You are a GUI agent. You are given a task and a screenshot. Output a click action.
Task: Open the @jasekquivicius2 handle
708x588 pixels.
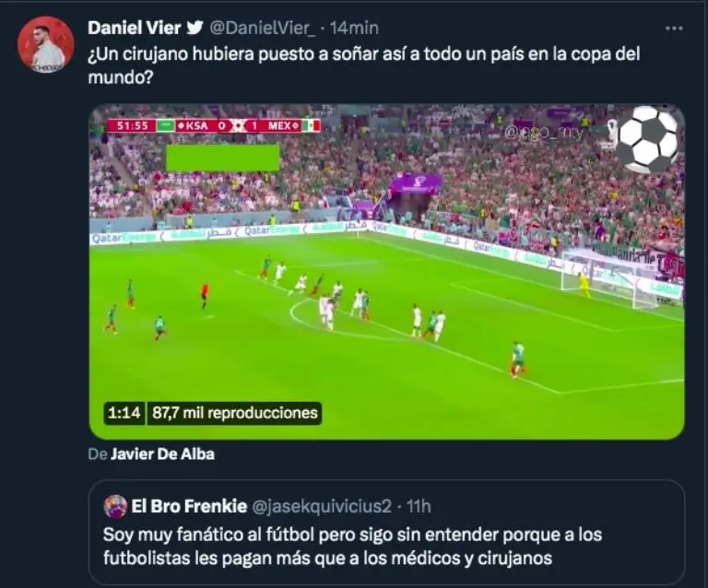click(322, 506)
